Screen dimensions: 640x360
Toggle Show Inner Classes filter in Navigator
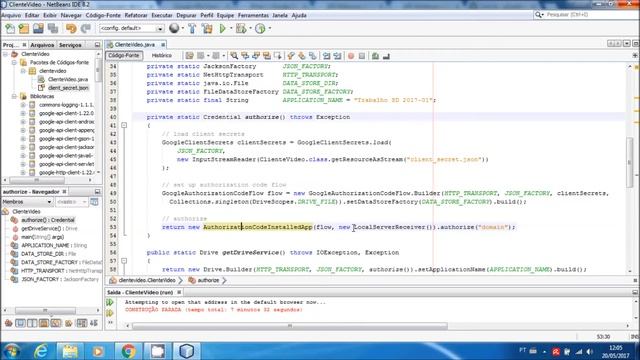[56, 323]
